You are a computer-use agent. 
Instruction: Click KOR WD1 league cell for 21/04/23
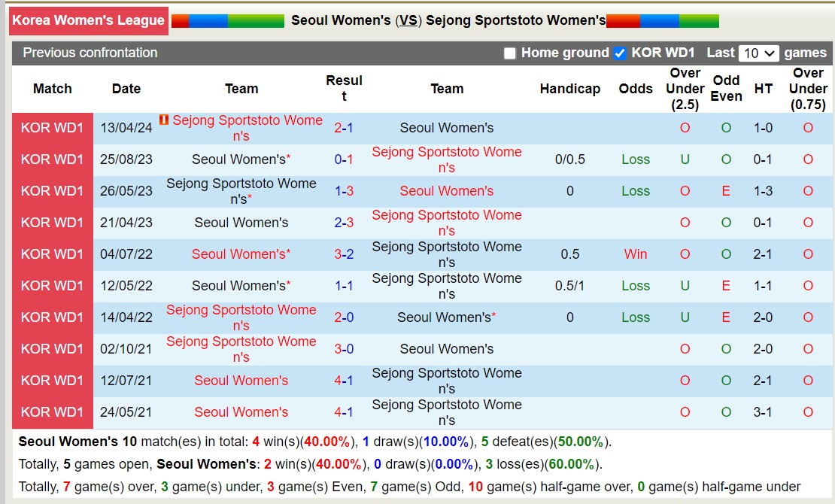pyautogui.click(x=53, y=223)
